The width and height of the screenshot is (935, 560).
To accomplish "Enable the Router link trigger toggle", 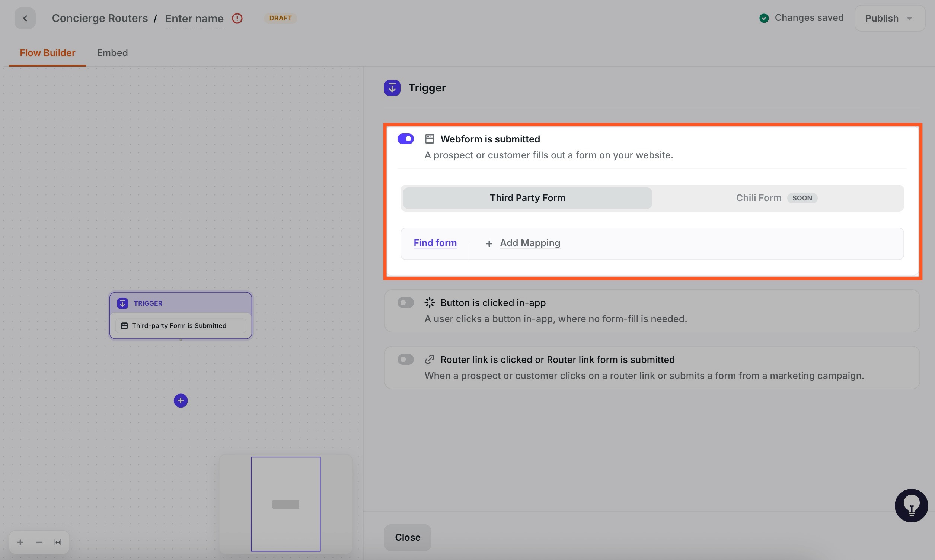I will click(x=406, y=360).
